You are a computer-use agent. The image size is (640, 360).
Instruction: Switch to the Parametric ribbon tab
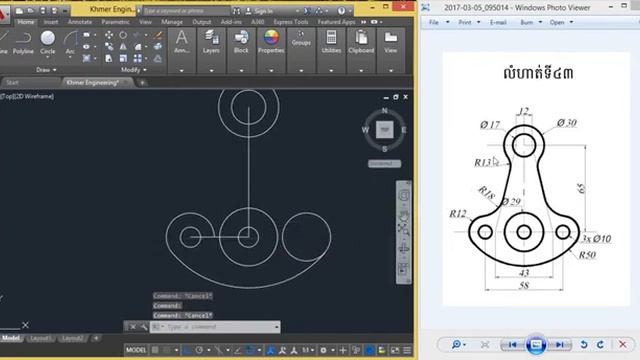click(x=116, y=22)
